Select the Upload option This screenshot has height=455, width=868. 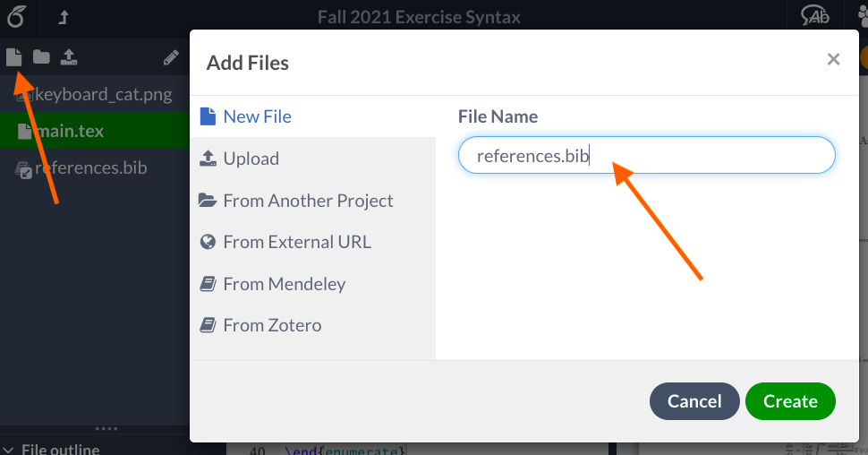251,159
